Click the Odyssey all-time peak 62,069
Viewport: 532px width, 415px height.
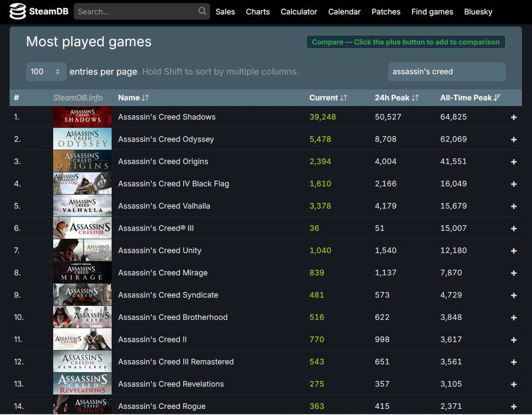coord(454,139)
